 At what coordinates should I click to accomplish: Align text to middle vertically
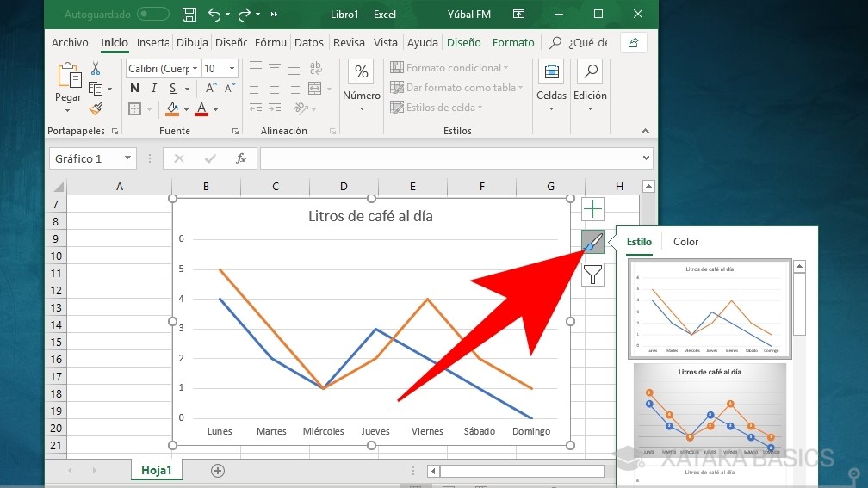click(x=275, y=68)
